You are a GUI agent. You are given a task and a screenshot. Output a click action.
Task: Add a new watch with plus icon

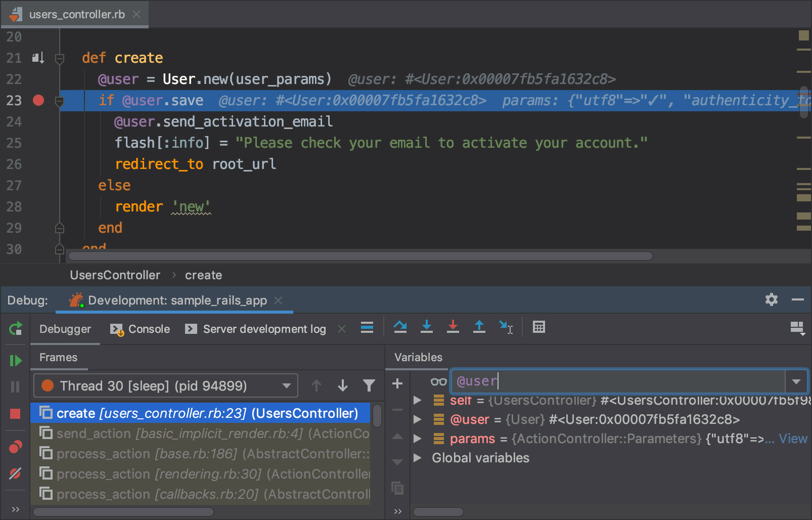click(x=397, y=383)
